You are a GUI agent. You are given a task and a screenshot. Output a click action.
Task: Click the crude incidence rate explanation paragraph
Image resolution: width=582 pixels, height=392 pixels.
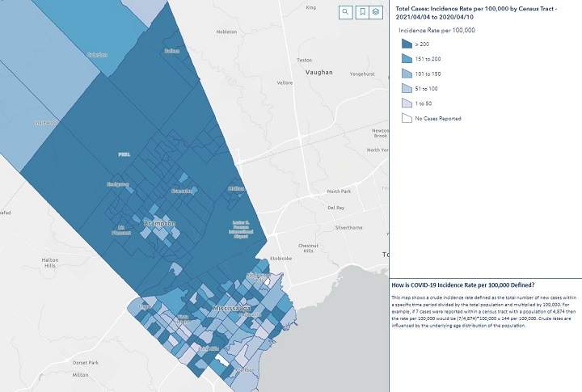(483, 311)
